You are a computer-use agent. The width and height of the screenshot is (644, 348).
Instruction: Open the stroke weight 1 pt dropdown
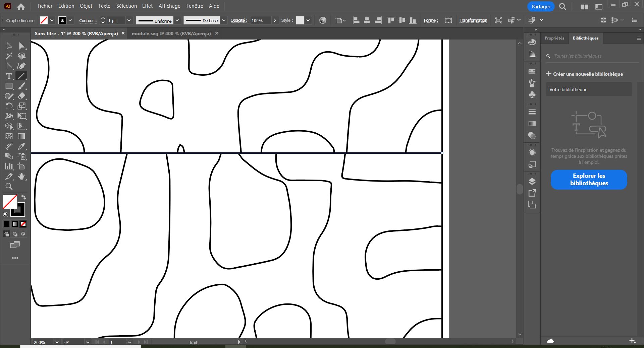(129, 20)
